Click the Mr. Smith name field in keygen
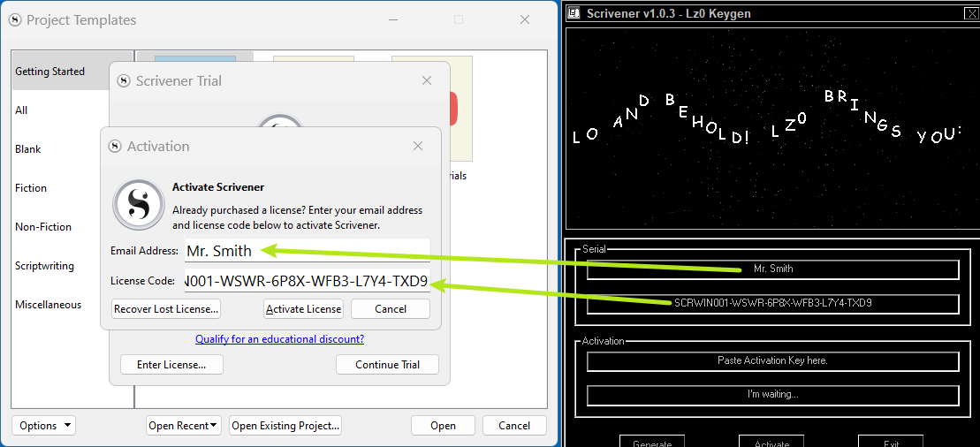 (772, 269)
